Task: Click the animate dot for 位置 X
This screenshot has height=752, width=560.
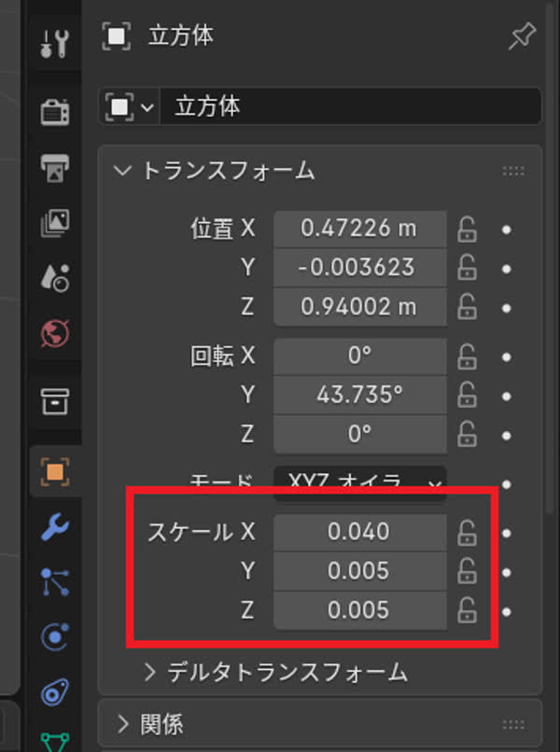Action: [x=506, y=230]
